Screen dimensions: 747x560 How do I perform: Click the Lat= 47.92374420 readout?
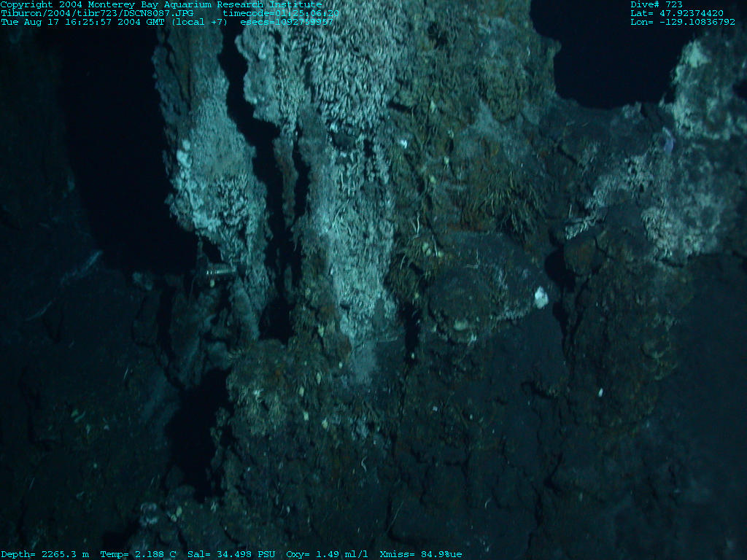pyautogui.click(x=677, y=13)
